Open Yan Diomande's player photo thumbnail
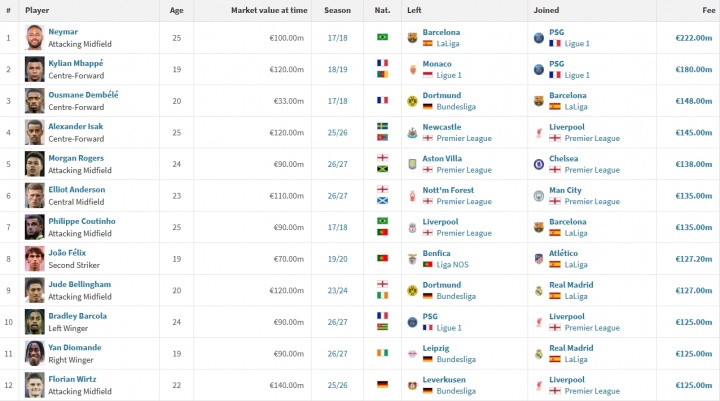 pyautogui.click(x=34, y=354)
